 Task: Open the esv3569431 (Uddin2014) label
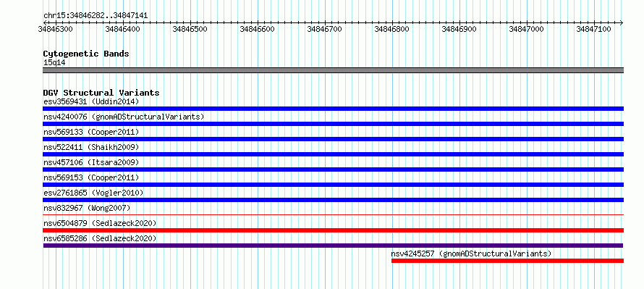coord(91,101)
